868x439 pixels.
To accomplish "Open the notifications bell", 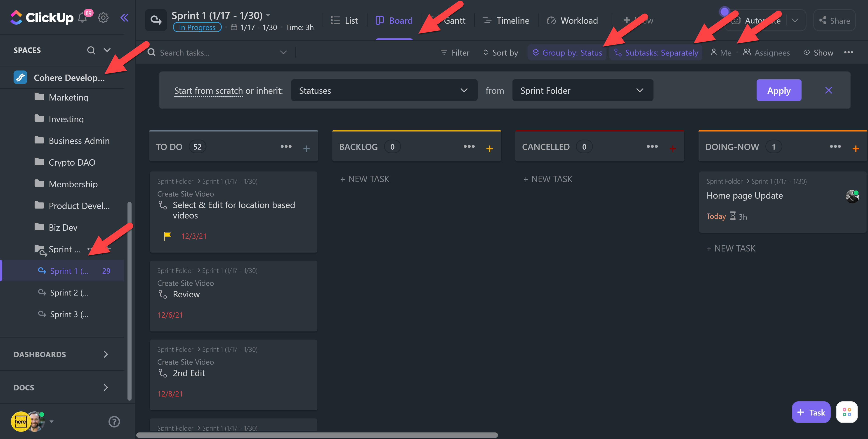I will (82, 18).
